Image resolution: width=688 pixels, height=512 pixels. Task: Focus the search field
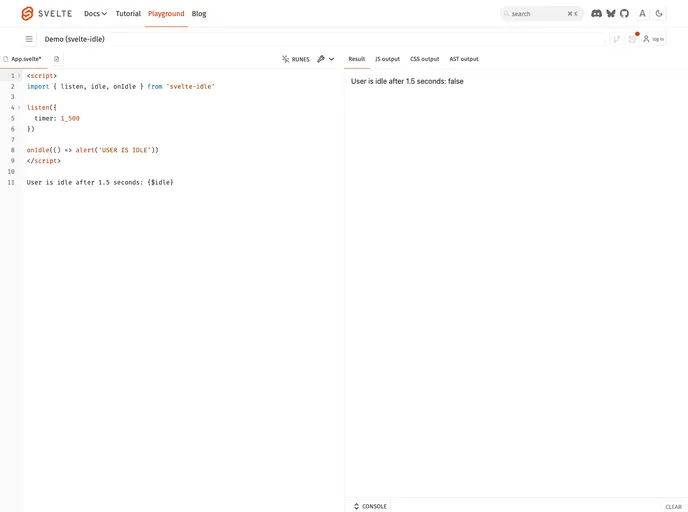[541, 14]
